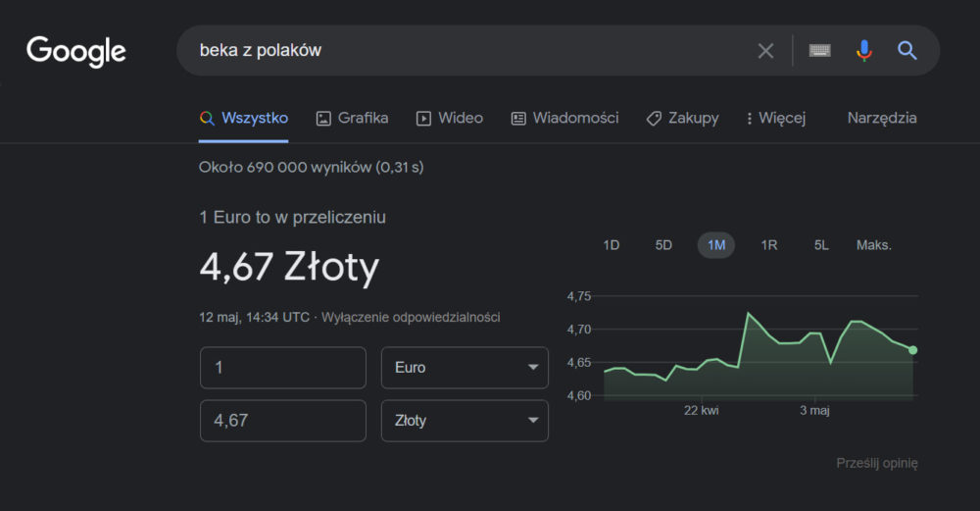Select the 1M chart range
Screen dimensions: 980x511
pos(716,245)
